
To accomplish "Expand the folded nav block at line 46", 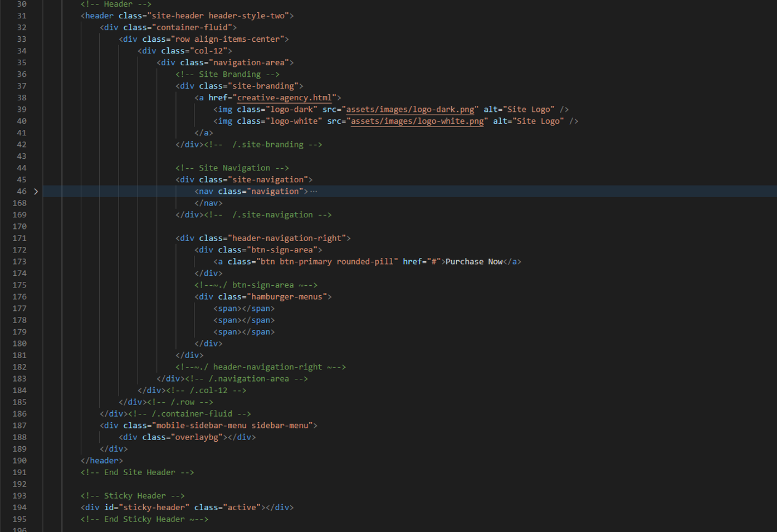I will click(x=36, y=192).
